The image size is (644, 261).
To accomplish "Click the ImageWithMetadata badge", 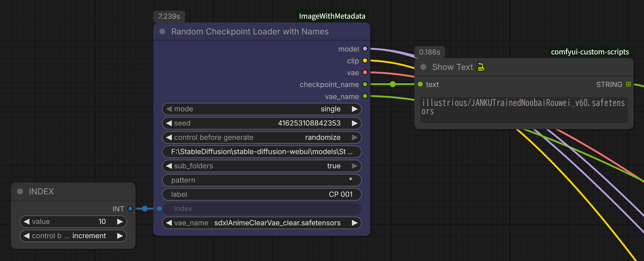I will [x=332, y=16].
